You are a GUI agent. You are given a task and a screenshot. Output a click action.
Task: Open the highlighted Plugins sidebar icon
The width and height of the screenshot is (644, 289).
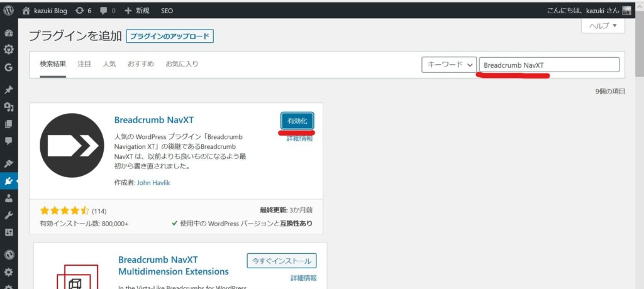click(9, 181)
